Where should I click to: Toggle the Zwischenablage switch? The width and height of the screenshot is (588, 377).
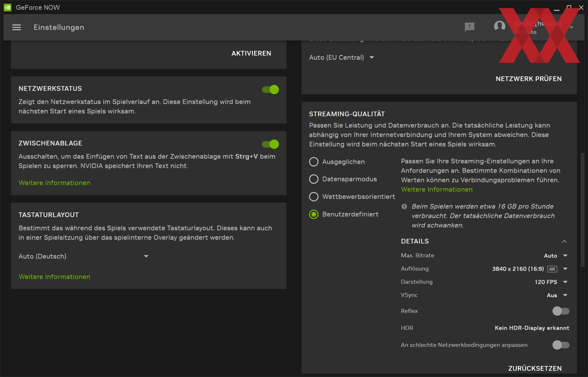(x=270, y=144)
